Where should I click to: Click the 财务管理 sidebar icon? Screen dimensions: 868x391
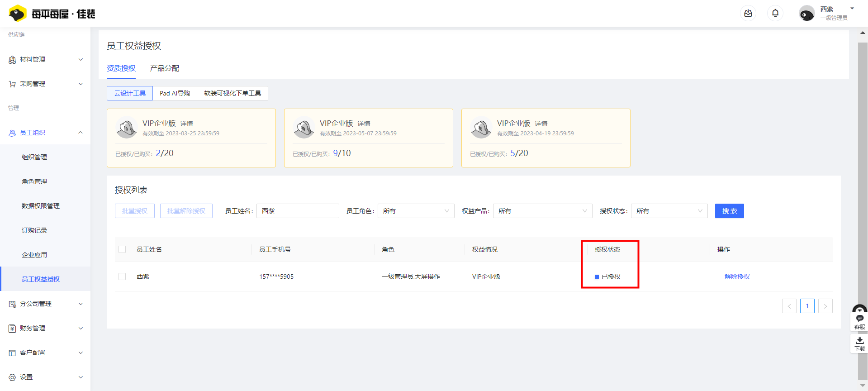click(x=12, y=329)
